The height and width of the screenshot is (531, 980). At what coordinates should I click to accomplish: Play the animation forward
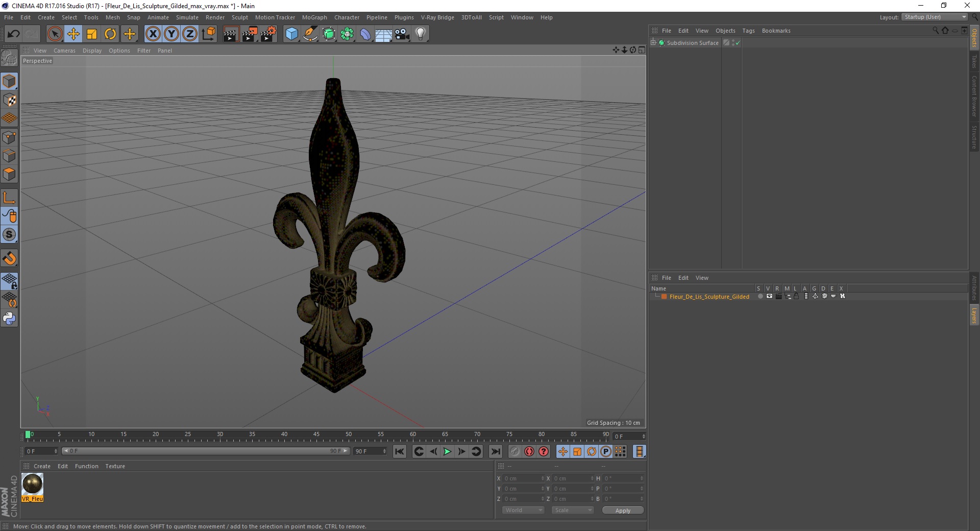[447, 451]
